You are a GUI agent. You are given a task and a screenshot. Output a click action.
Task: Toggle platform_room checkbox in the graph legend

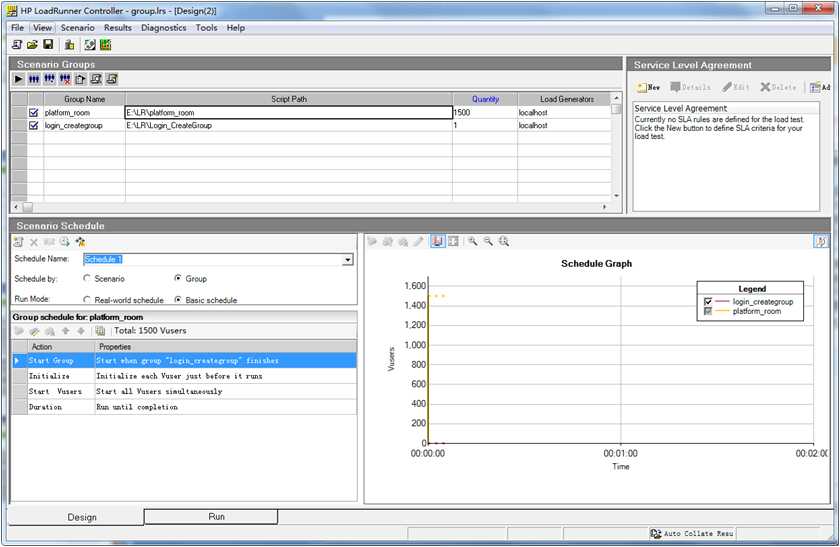click(x=708, y=311)
